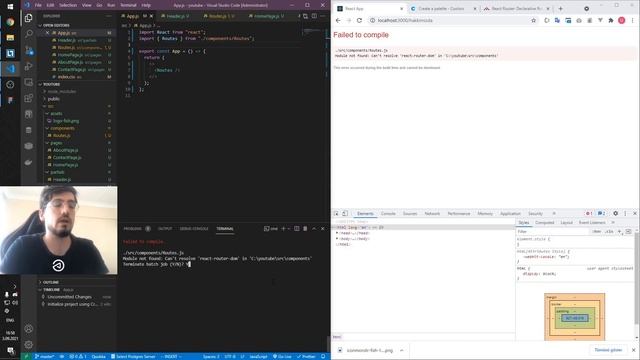
Task: Open Run and Debug view in activity bar
Action: point(29,66)
